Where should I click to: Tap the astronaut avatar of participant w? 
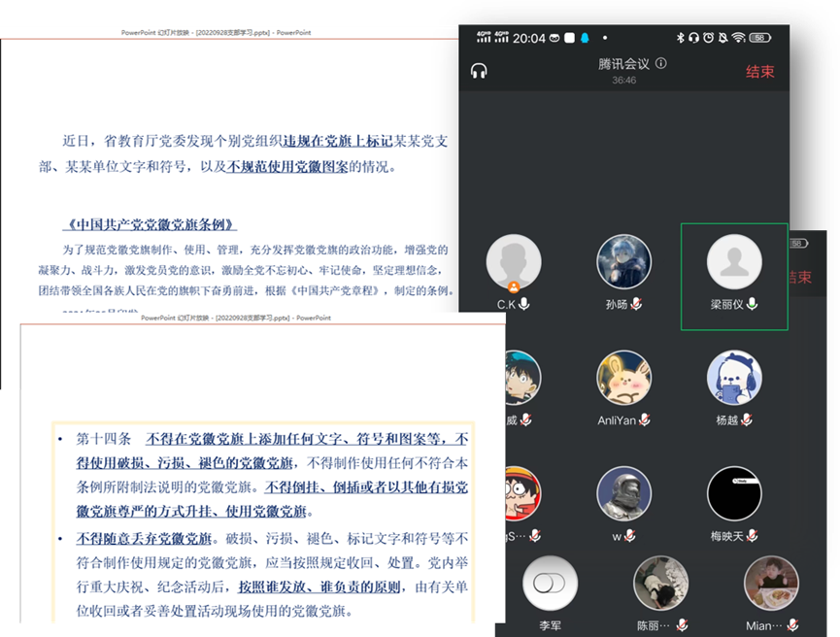click(x=623, y=493)
